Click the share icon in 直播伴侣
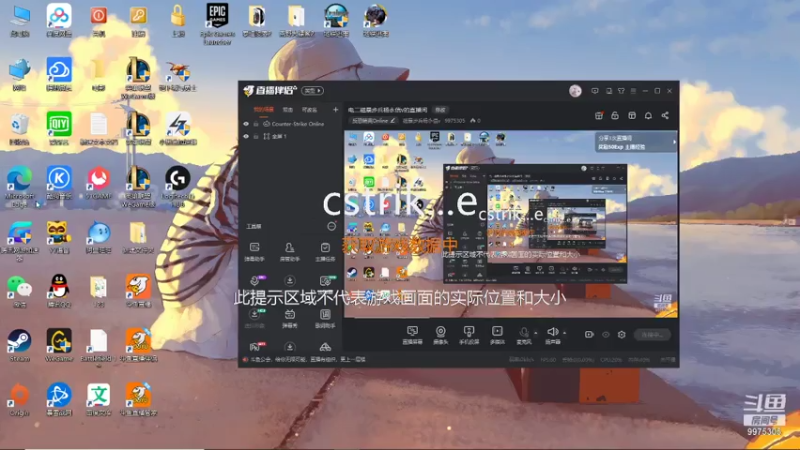Viewport: 800px width, 450px height. click(665, 116)
